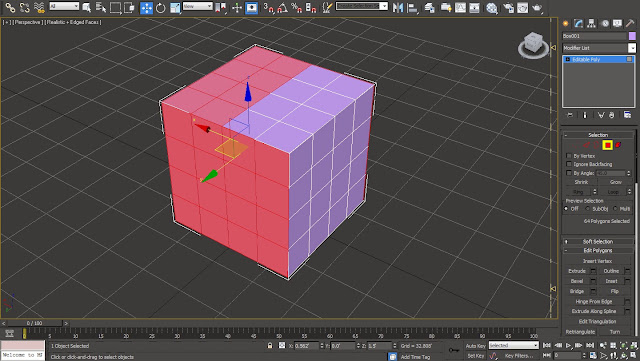Image resolution: width=640 pixels, height=361 pixels.
Task: Click the object color swatch
Action: click(632, 36)
